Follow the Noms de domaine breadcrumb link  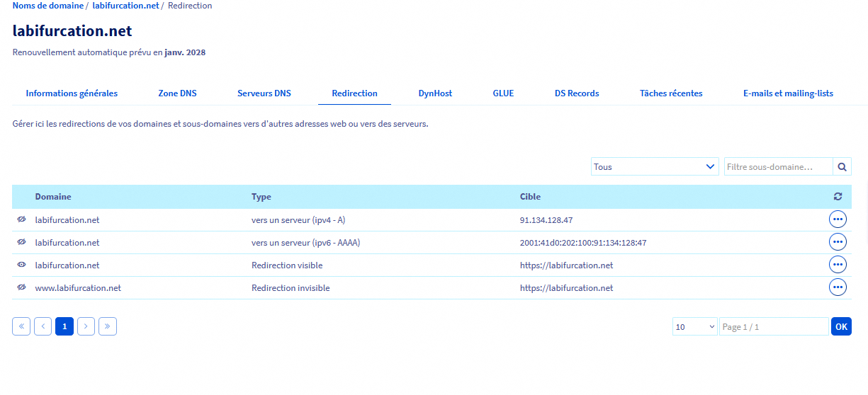pyautogui.click(x=48, y=6)
